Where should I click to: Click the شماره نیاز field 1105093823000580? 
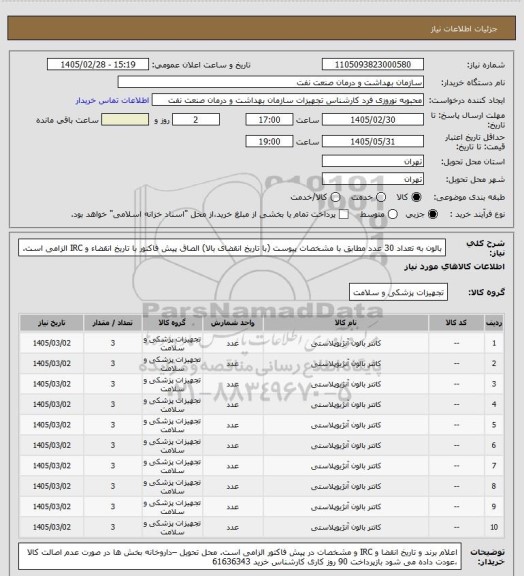click(x=373, y=65)
